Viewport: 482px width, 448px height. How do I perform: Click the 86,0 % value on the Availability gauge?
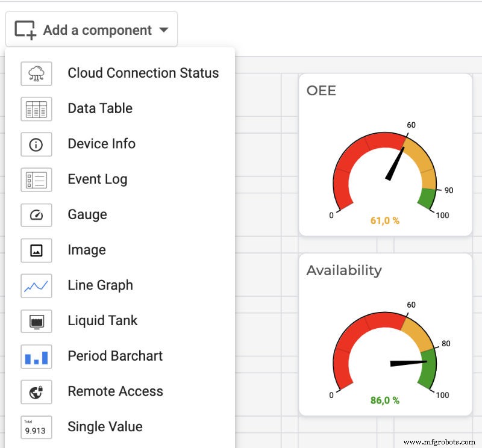(384, 399)
